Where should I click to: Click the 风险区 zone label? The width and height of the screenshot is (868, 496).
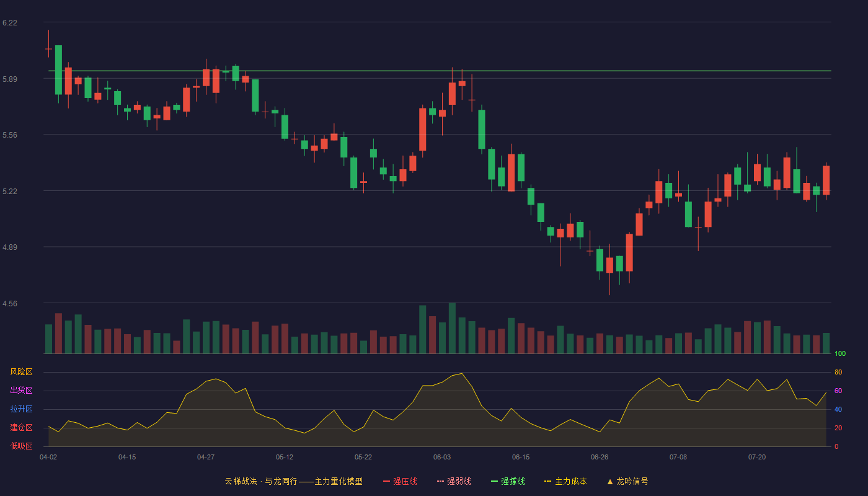(21, 372)
